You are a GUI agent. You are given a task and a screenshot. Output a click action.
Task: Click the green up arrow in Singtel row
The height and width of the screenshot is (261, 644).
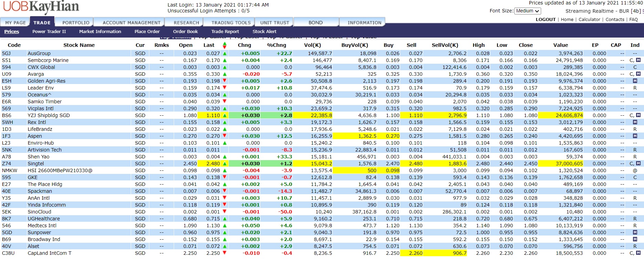[225, 164]
